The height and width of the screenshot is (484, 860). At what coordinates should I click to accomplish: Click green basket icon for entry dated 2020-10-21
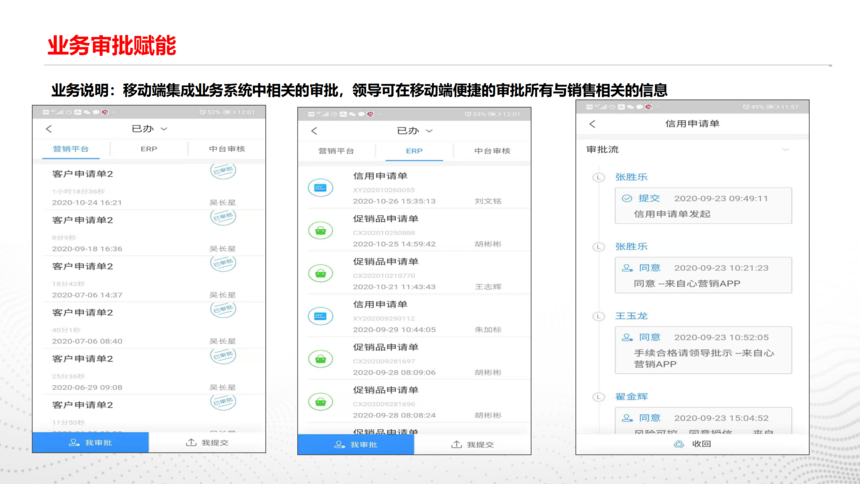[x=320, y=273]
